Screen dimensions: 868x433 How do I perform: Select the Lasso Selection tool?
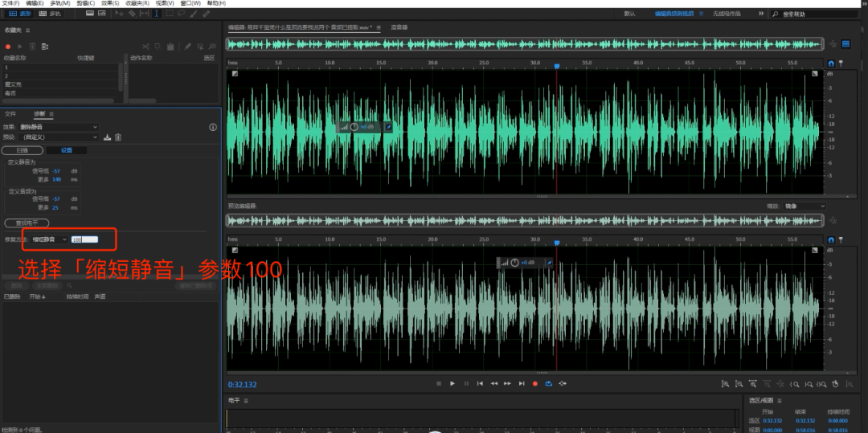[181, 14]
